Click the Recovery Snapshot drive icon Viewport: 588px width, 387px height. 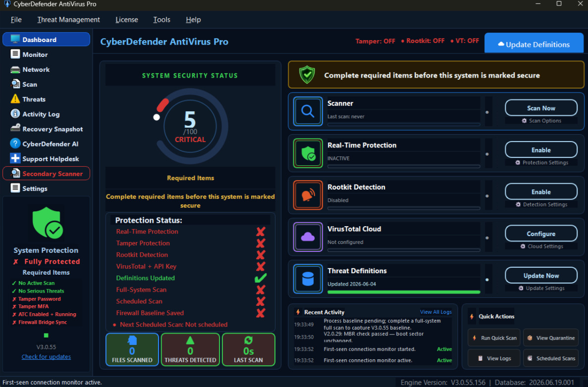coord(15,128)
